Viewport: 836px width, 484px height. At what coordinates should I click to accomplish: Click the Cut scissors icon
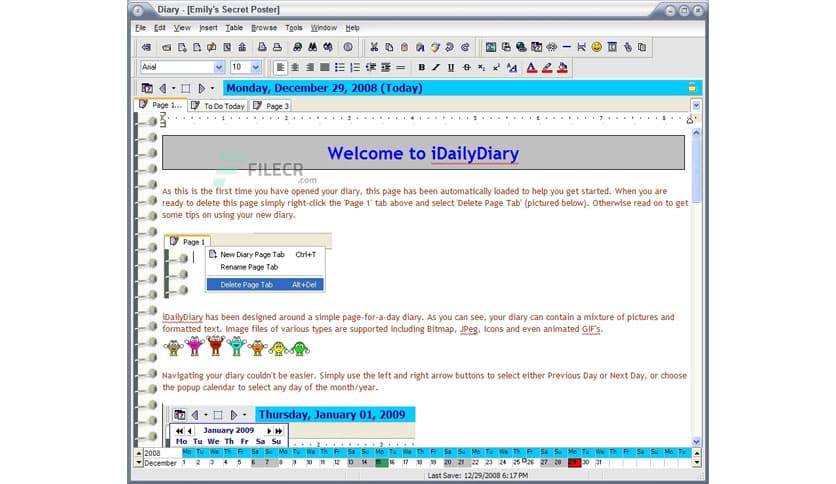(x=374, y=47)
